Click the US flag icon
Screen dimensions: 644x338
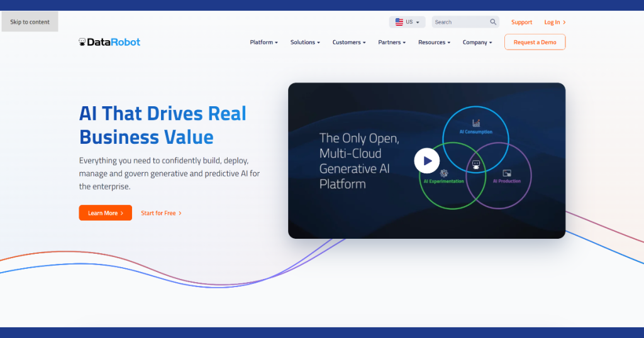tap(399, 22)
